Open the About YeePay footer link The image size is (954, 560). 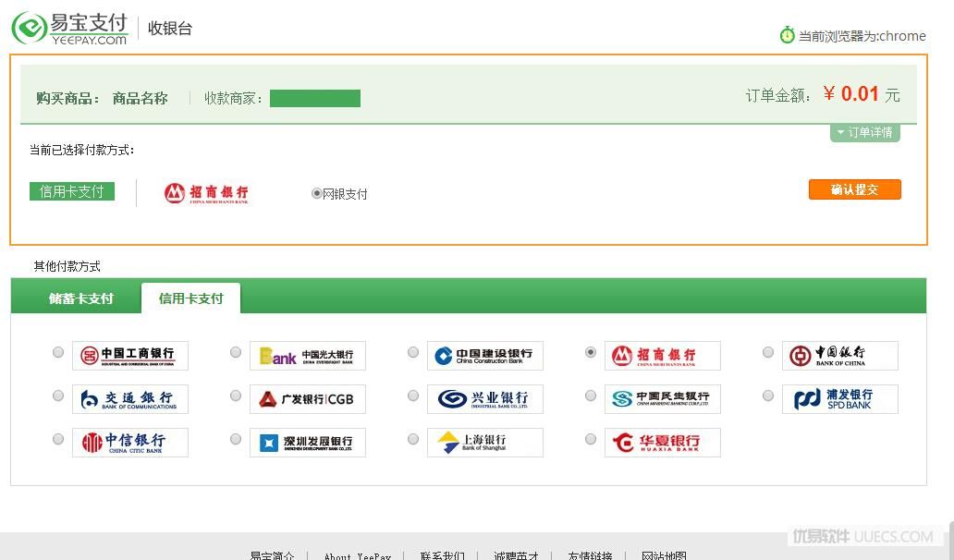point(358,555)
